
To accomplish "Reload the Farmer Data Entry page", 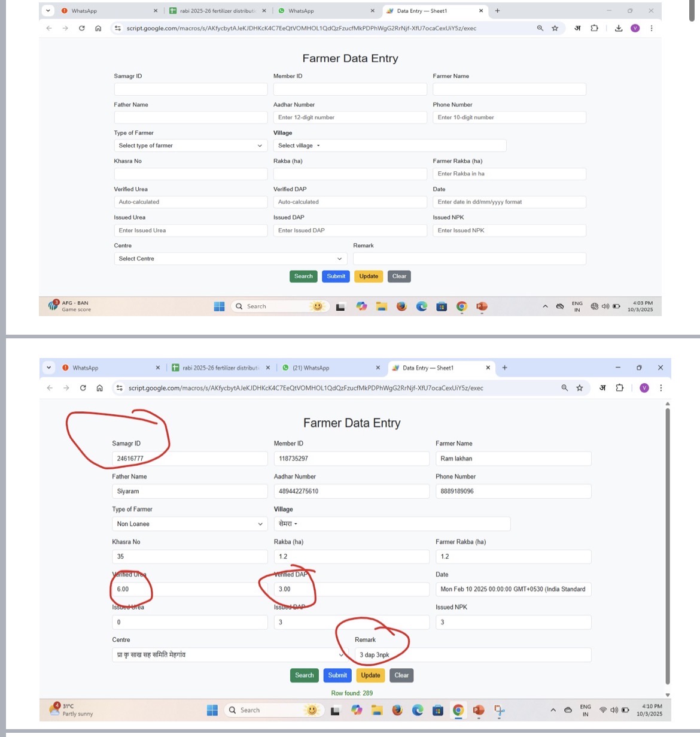I will pos(82,28).
